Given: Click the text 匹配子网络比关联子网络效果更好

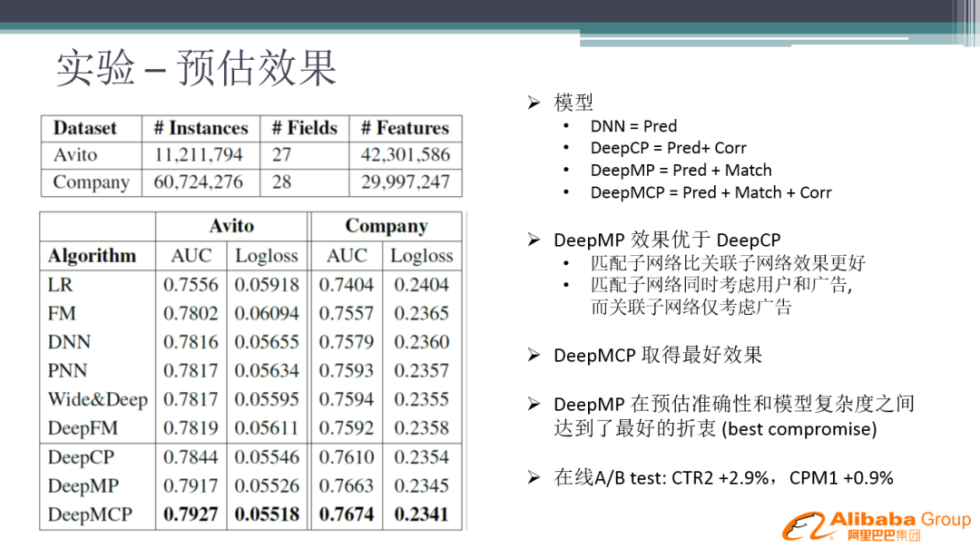Looking at the screenshot, I should click(728, 263).
